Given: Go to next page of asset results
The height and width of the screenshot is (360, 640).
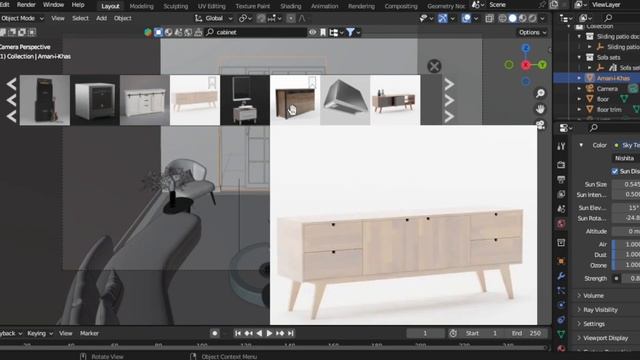Looking at the screenshot, I should (x=449, y=100).
